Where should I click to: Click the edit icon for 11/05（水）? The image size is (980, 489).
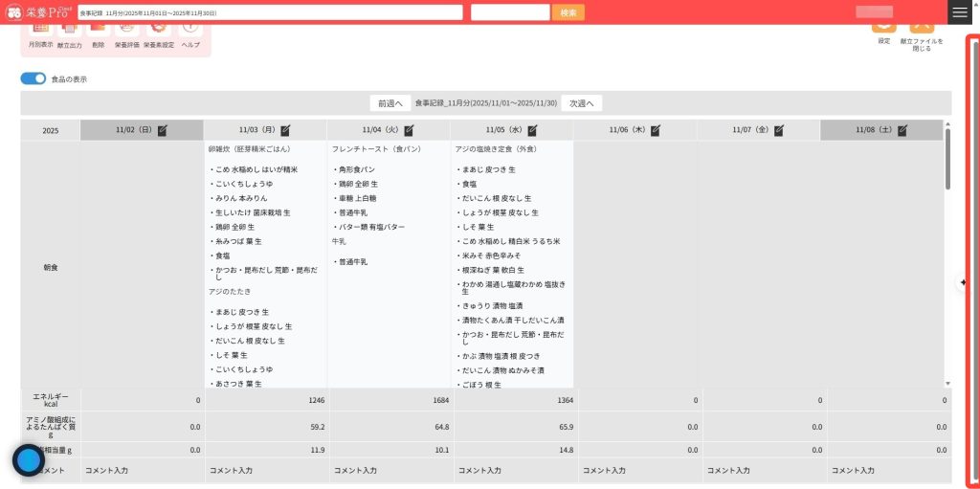click(532, 130)
